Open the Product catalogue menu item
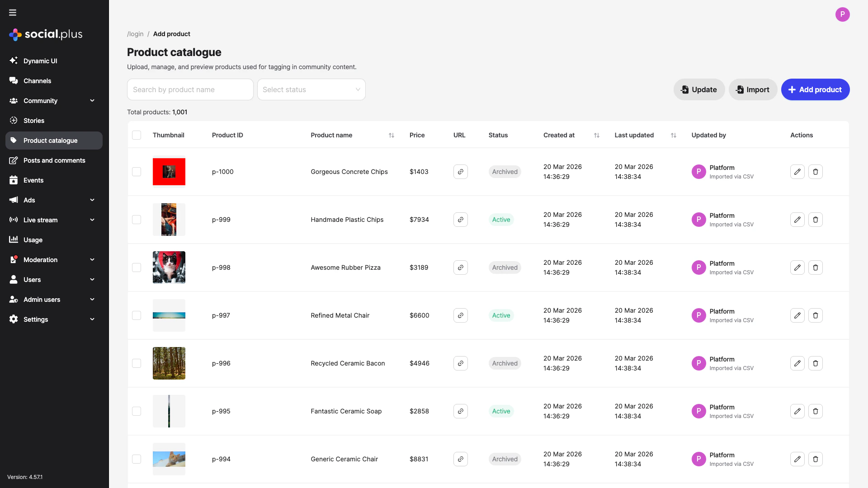This screenshot has height=488, width=868. coord(50,141)
